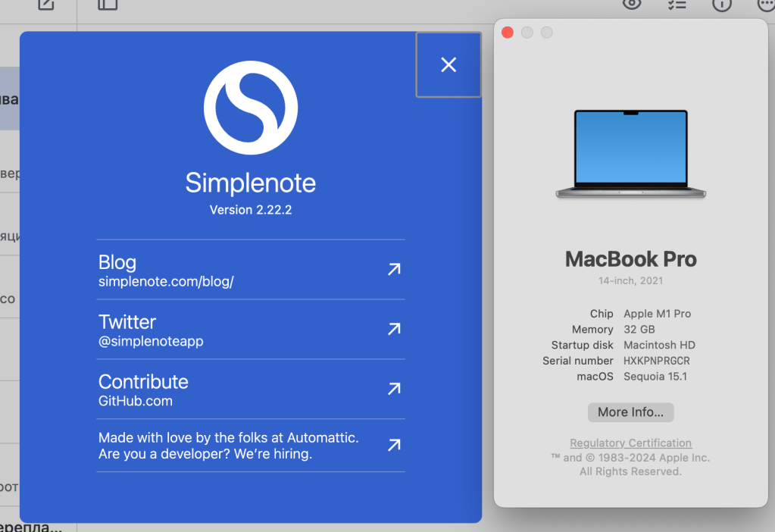Open note info with the circled-i icon
The image size is (775, 532).
tap(722, 4)
